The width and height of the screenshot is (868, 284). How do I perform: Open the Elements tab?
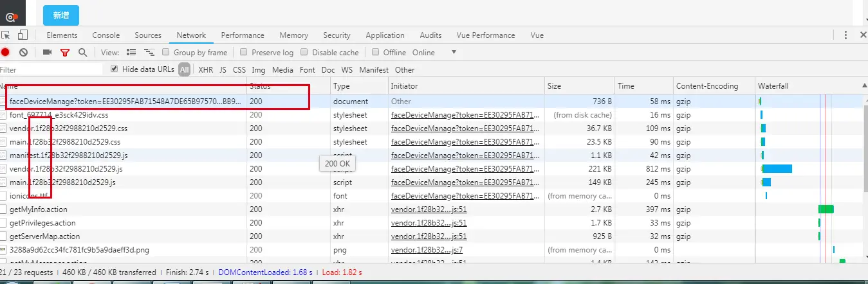[62, 35]
